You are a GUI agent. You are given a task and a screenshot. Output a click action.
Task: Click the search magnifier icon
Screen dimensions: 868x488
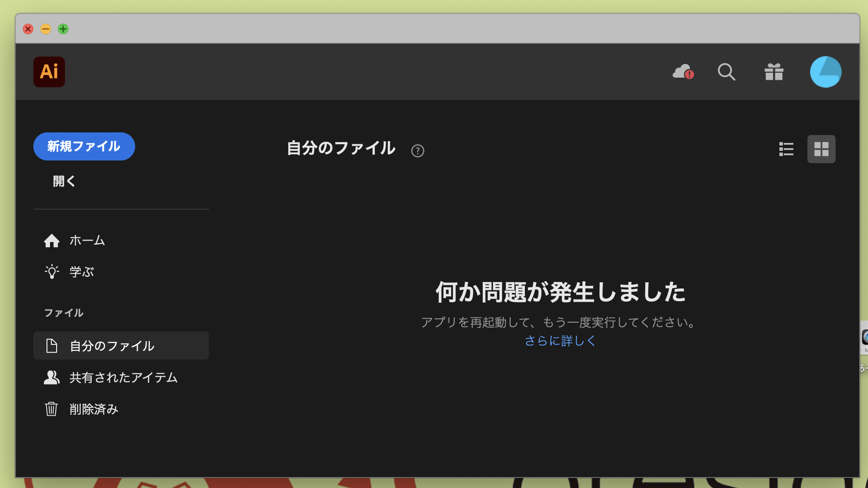point(726,72)
